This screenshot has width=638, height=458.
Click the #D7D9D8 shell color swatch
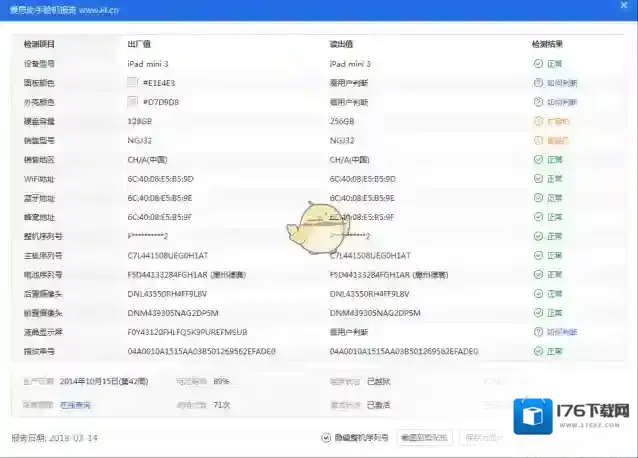coord(132,102)
